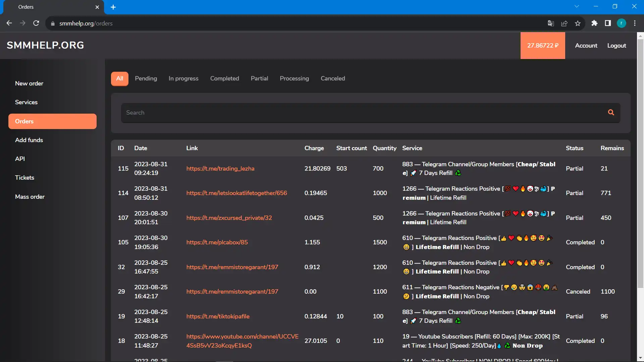Click scrollbar down arrow
The image size is (644, 362).
click(640, 358)
